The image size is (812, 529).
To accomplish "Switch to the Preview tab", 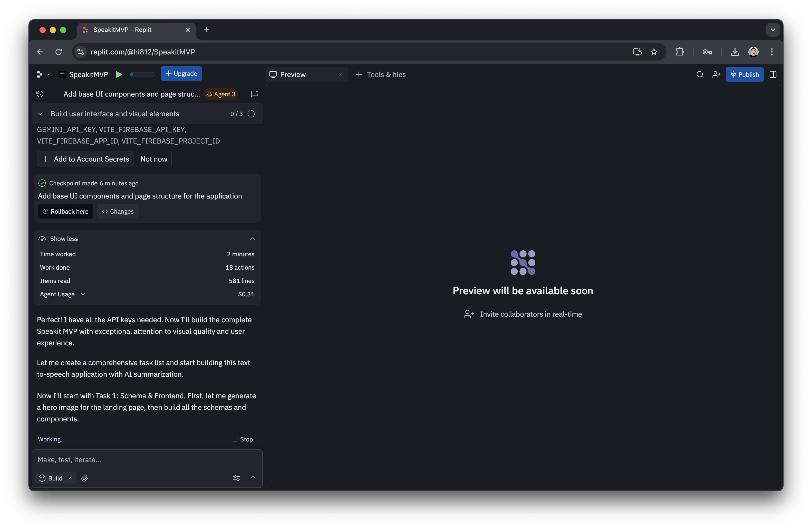I will [x=293, y=74].
